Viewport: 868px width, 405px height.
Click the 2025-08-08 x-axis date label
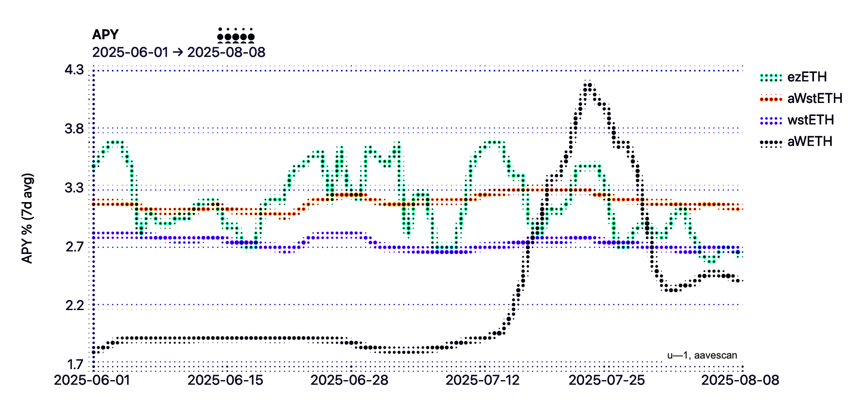tap(740, 380)
